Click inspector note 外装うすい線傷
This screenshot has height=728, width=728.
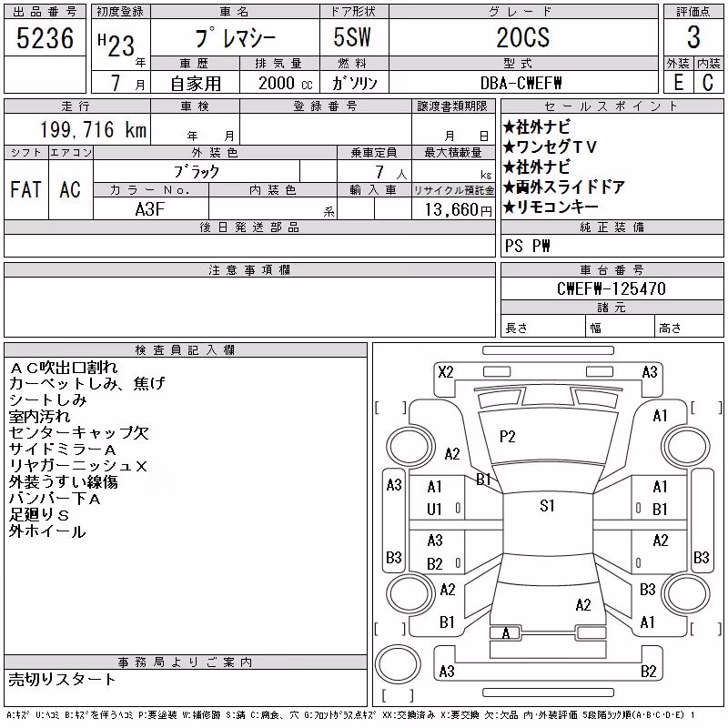click(64, 482)
